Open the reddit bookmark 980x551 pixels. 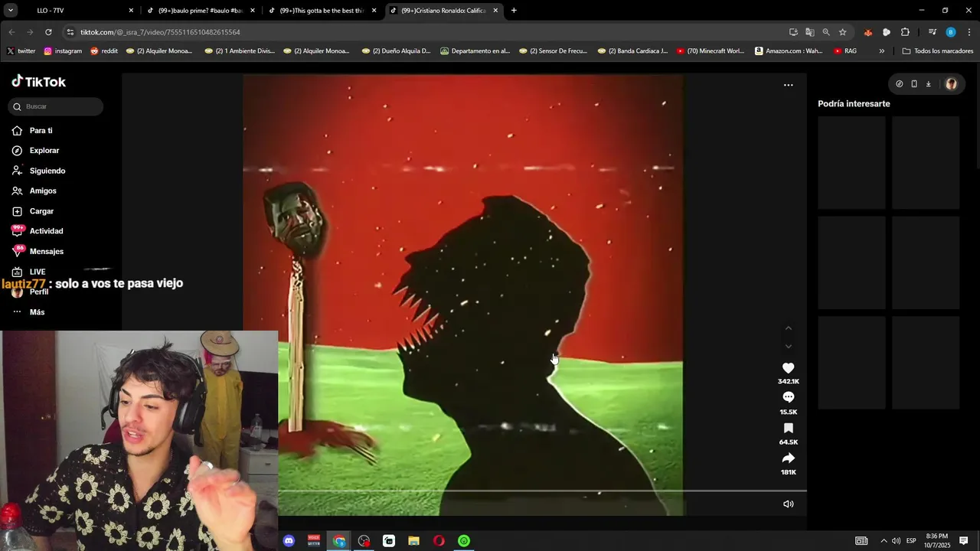pyautogui.click(x=104, y=51)
